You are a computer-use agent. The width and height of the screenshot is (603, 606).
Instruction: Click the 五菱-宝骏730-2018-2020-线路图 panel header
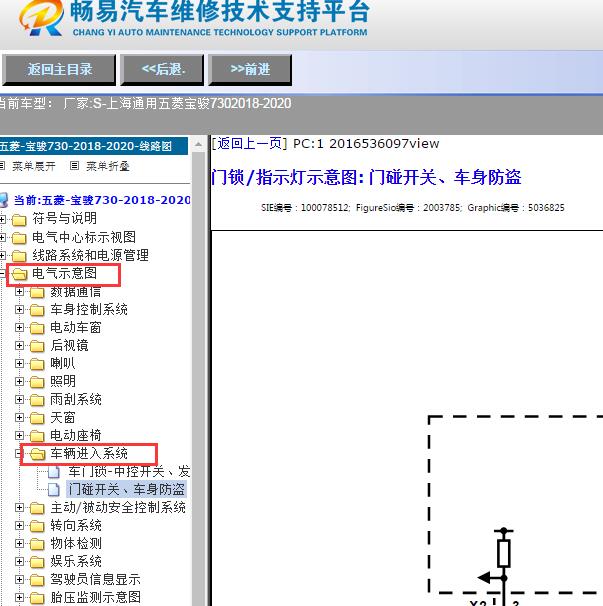[x=94, y=146]
